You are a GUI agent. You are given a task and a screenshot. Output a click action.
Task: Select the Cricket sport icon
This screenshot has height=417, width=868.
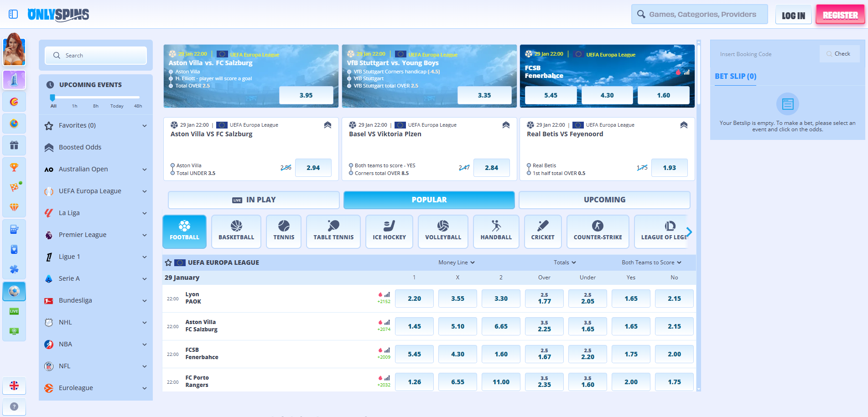(x=543, y=232)
